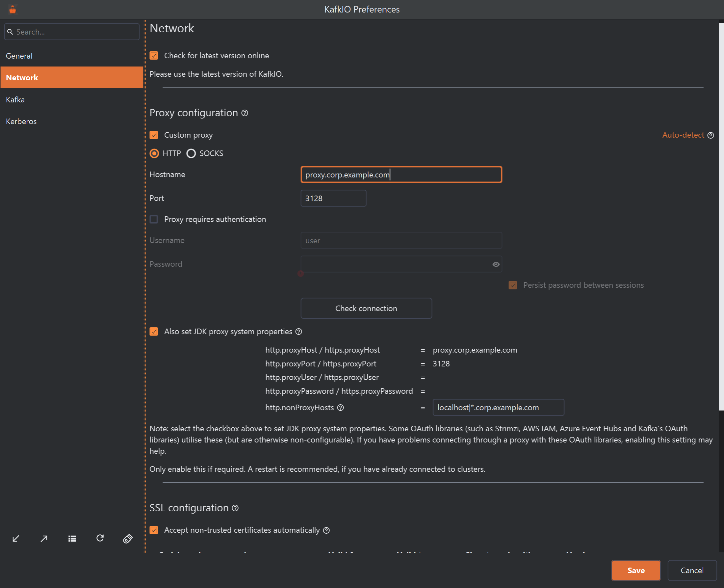Click into the preferences Search field
724x588 pixels.
tap(72, 32)
